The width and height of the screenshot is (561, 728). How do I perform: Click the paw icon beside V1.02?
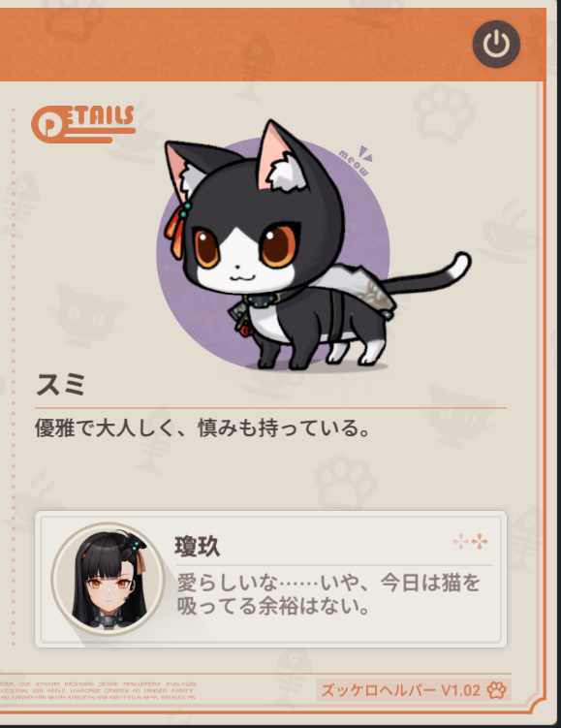pyautogui.click(x=496, y=690)
